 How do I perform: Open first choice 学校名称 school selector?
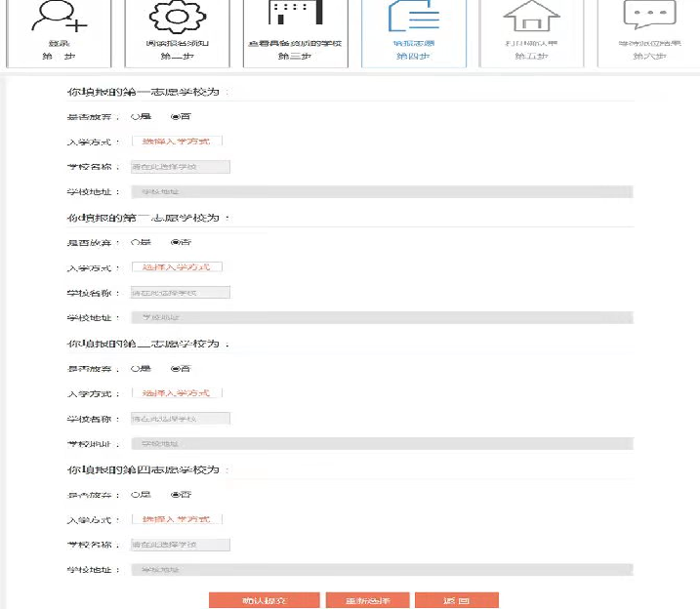(x=181, y=167)
